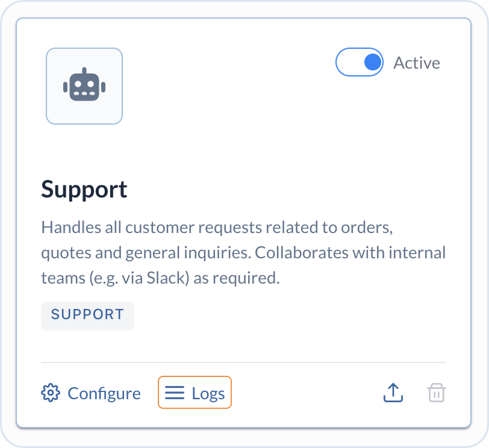Export the Support agent with upload icon
Viewport: 489px width, 448px height.
click(x=393, y=393)
